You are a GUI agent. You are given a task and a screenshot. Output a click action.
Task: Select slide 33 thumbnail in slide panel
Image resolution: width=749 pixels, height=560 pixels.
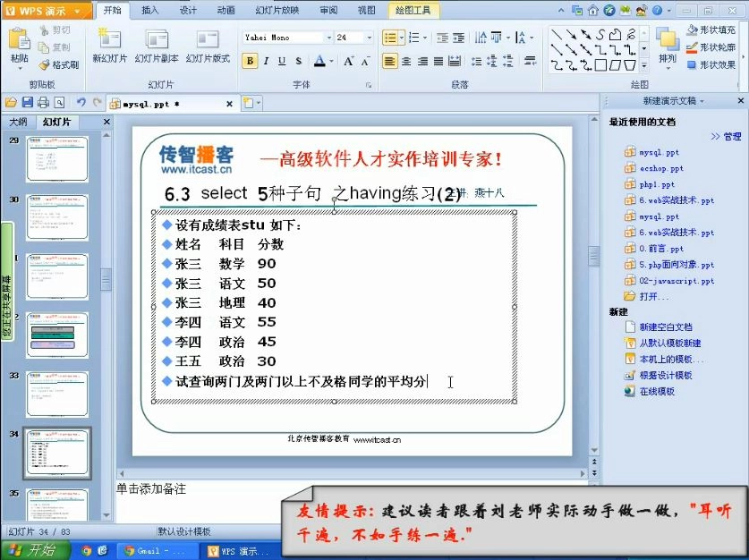[56, 395]
